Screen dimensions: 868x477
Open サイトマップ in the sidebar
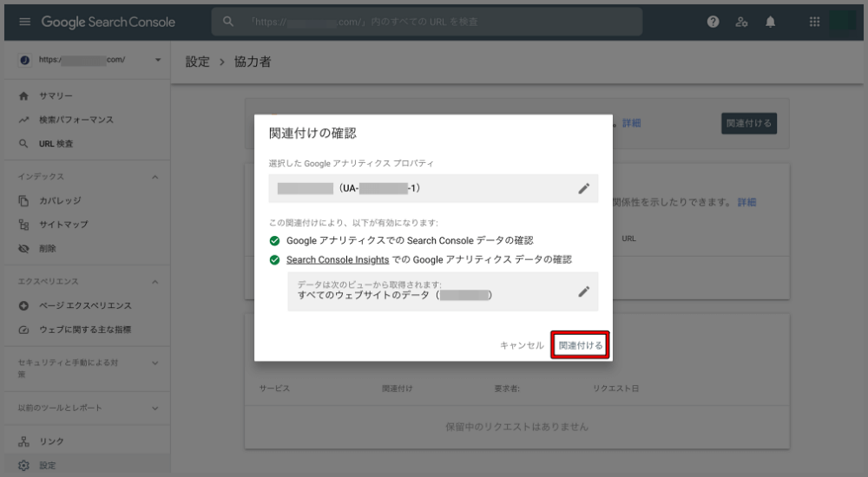63,224
